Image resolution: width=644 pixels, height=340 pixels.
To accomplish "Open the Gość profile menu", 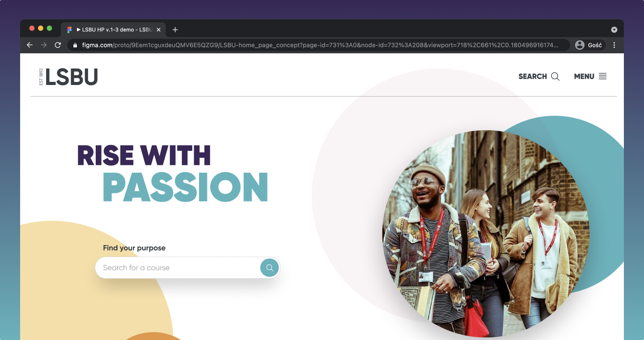I will coord(589,45).
